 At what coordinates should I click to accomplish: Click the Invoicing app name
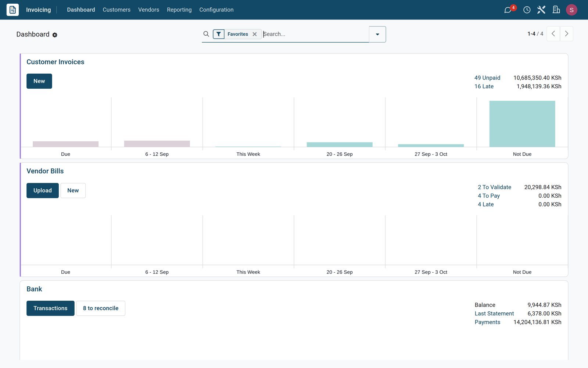click(39, 10)
